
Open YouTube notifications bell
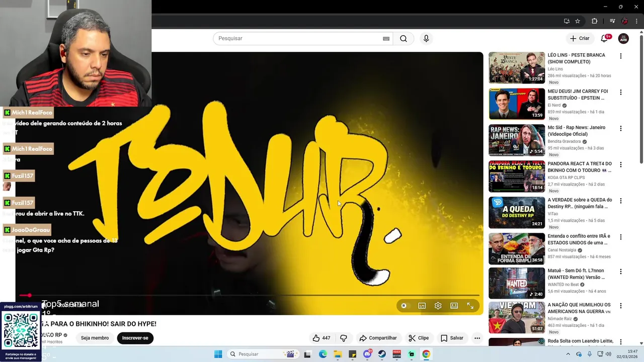pos(604,39)
